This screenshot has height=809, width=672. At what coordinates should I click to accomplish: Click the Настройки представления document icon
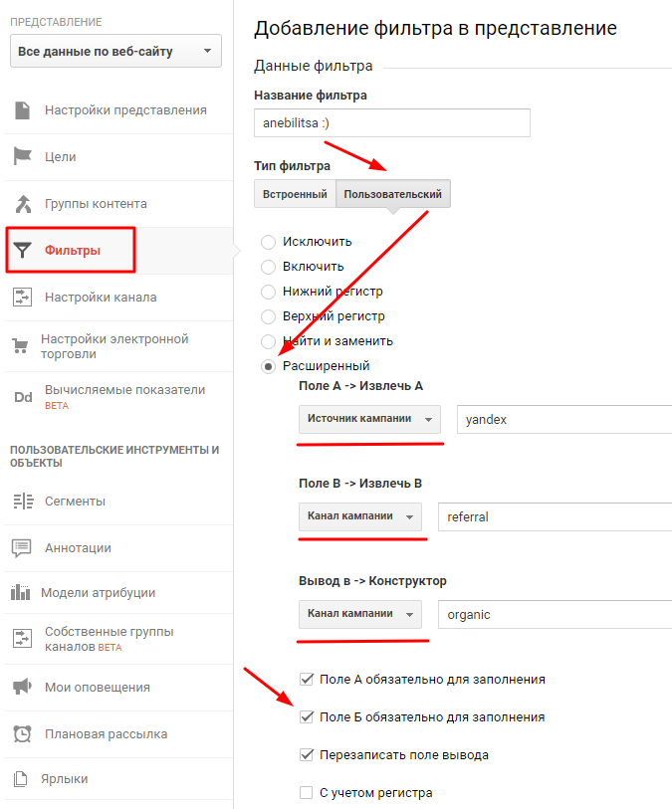coord(22,109)
